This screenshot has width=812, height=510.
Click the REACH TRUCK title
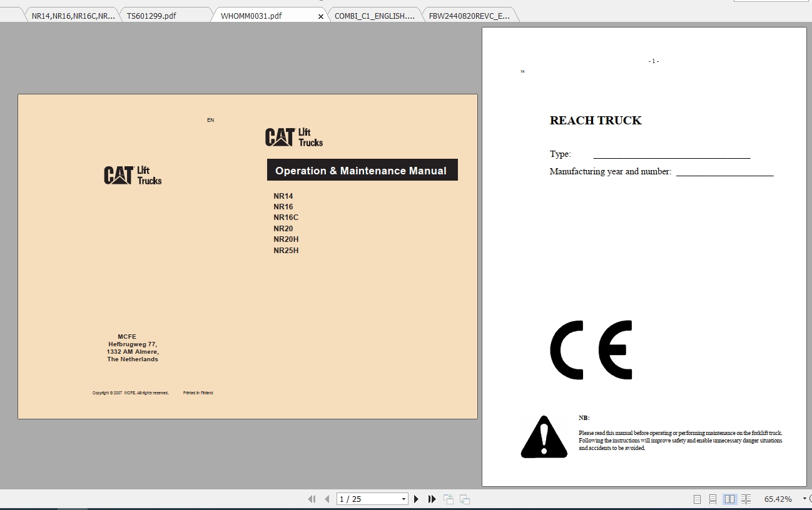tap(596, 121)
